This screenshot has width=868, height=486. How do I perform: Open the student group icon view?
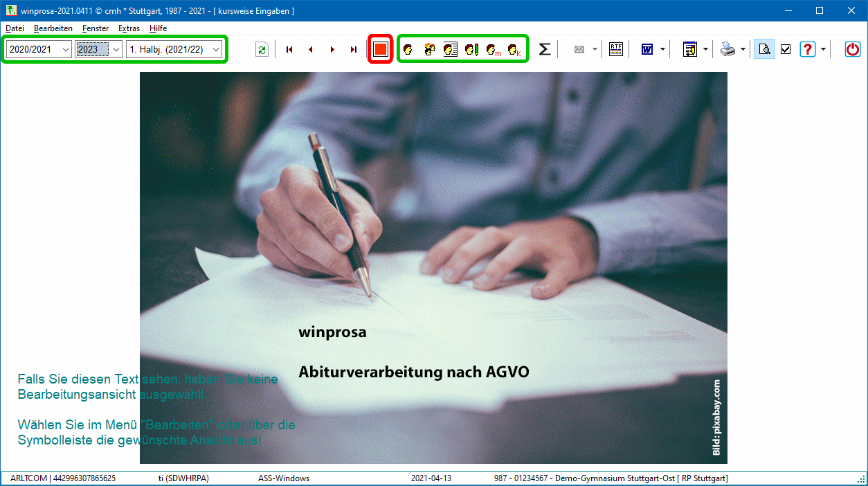click(429, 49)
